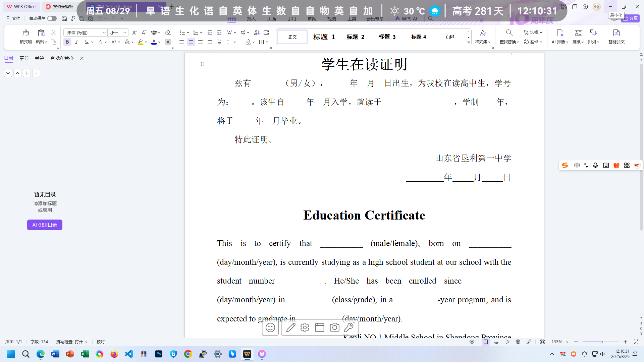Toggle the auto-save (自动保存) switch
The image size is (644, 362).
[x=52, y=18]
